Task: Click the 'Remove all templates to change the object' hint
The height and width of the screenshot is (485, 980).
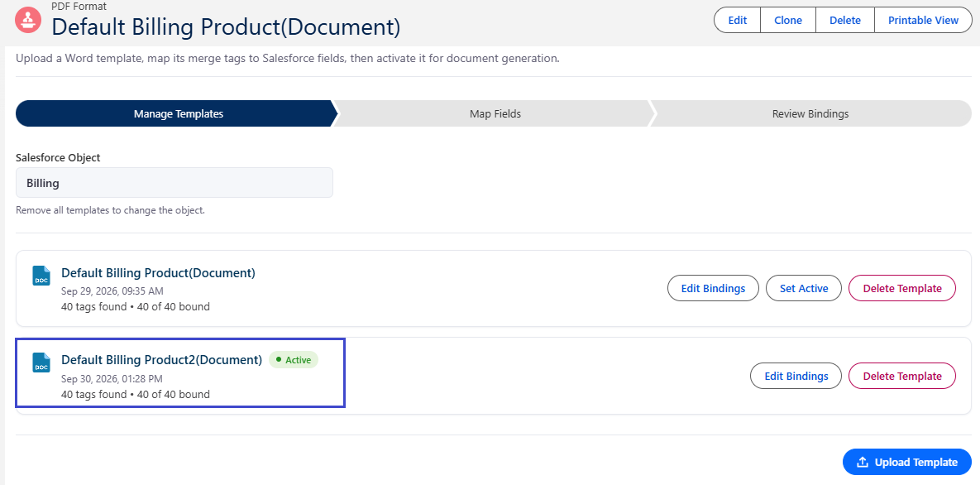Action: point(110,210)
